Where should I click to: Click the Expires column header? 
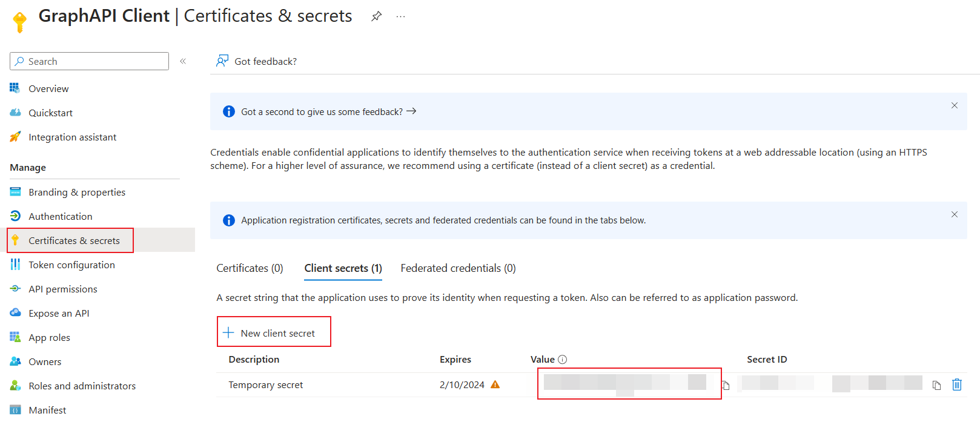click(x=455, y=359)
